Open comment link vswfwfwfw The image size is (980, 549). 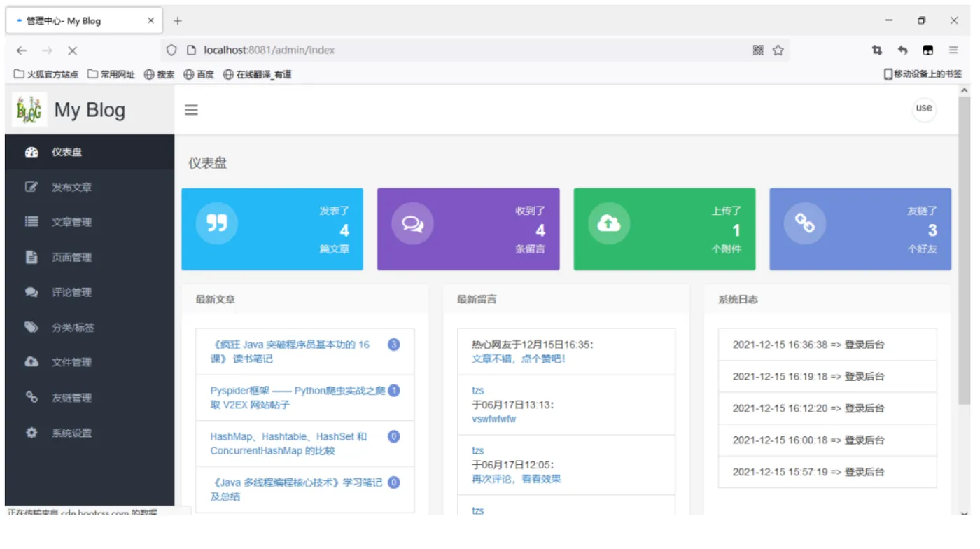coord(494,419)
